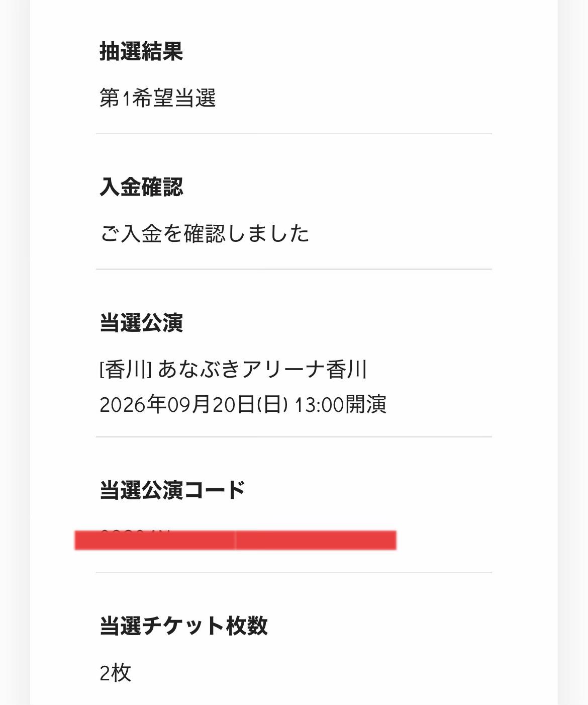The height and width of the screenshot is (705, 588).
Task: Click the 抽選結果 heading
Action: 141,51
